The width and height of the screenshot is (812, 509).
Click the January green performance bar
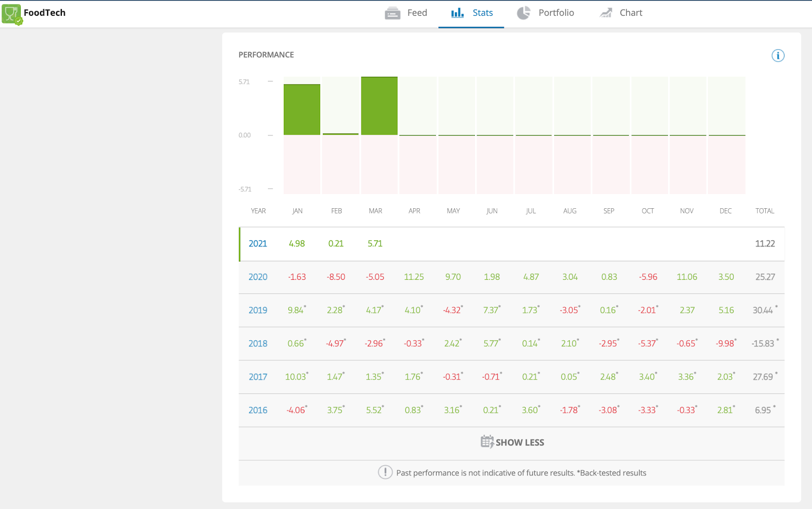coord(302,110)
